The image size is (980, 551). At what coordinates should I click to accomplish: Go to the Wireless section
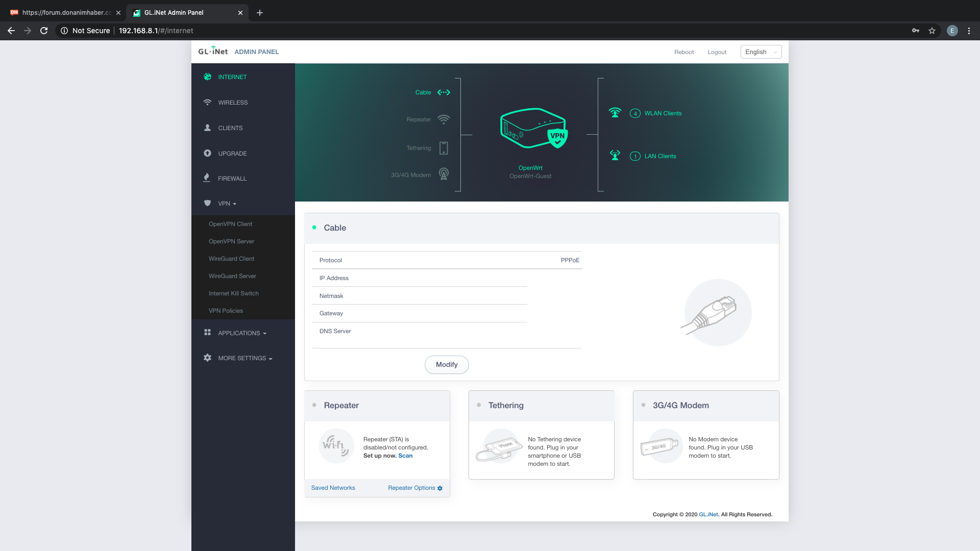233,103
